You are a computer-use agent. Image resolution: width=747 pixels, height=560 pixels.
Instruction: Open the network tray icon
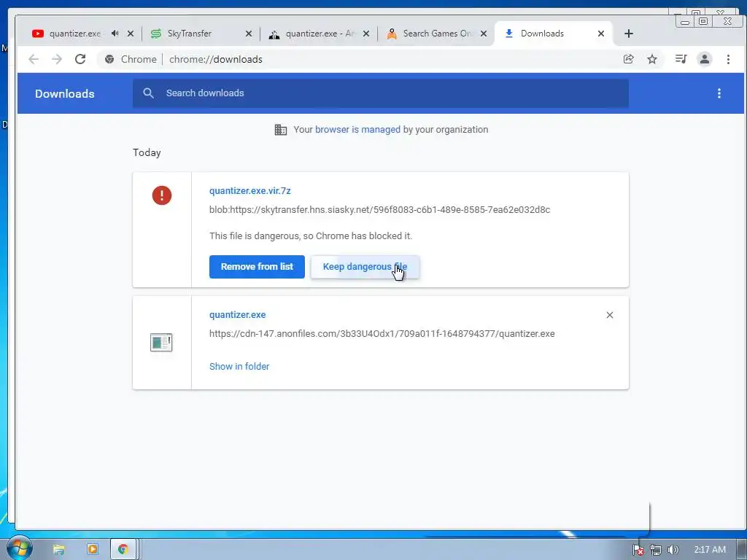click(x=656, y=550)
